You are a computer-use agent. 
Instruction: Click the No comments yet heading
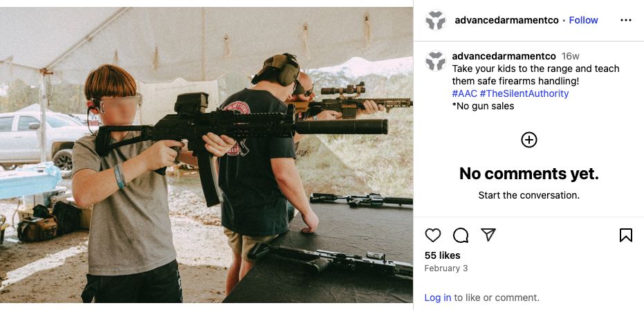(x=529, y=174)
